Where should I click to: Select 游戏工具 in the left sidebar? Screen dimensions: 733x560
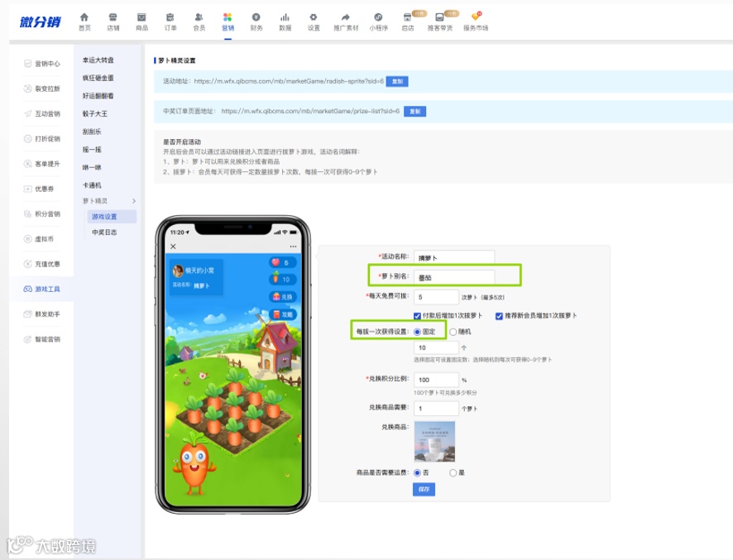[42, 290]
